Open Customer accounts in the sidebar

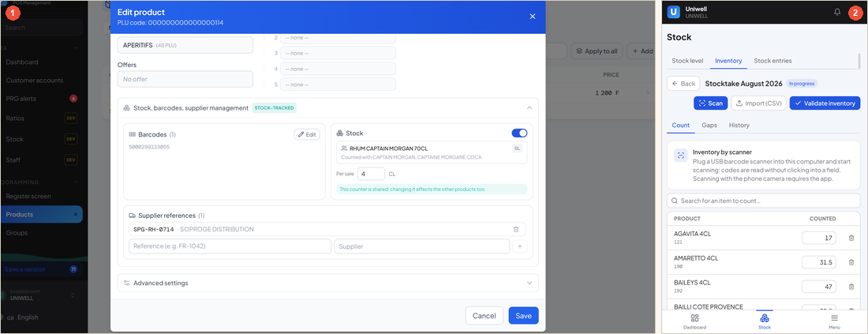[x=34, y=81]
